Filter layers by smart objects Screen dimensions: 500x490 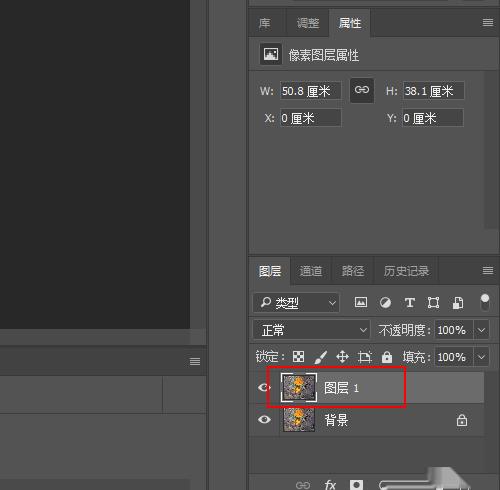tap(458, 303)
